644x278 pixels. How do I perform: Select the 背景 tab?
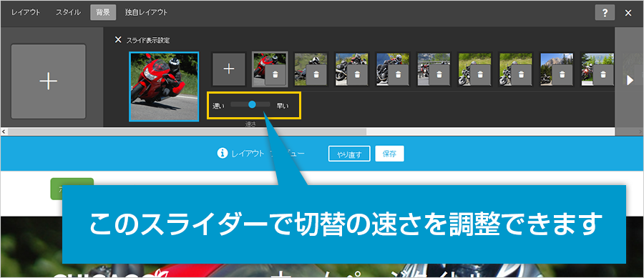point(103,12)
